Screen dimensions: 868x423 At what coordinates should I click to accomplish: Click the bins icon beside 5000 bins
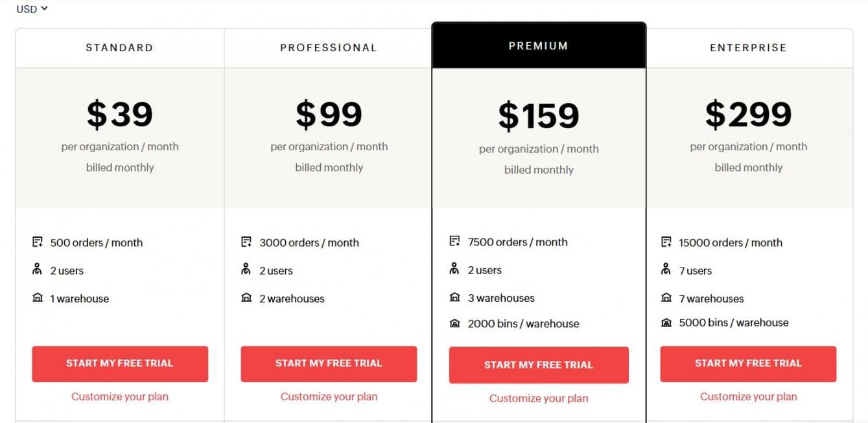[666, 323]
